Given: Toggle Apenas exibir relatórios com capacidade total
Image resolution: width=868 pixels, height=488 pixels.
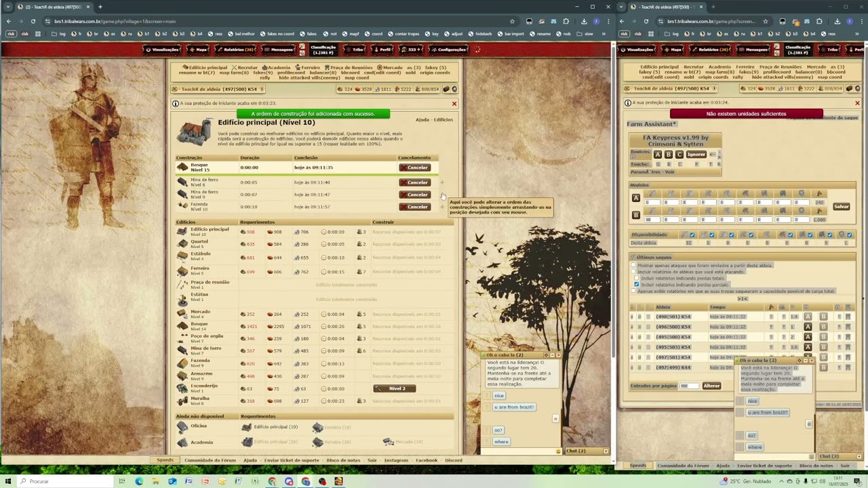Looking at the screenshot, I should click(x=633, y=291).
